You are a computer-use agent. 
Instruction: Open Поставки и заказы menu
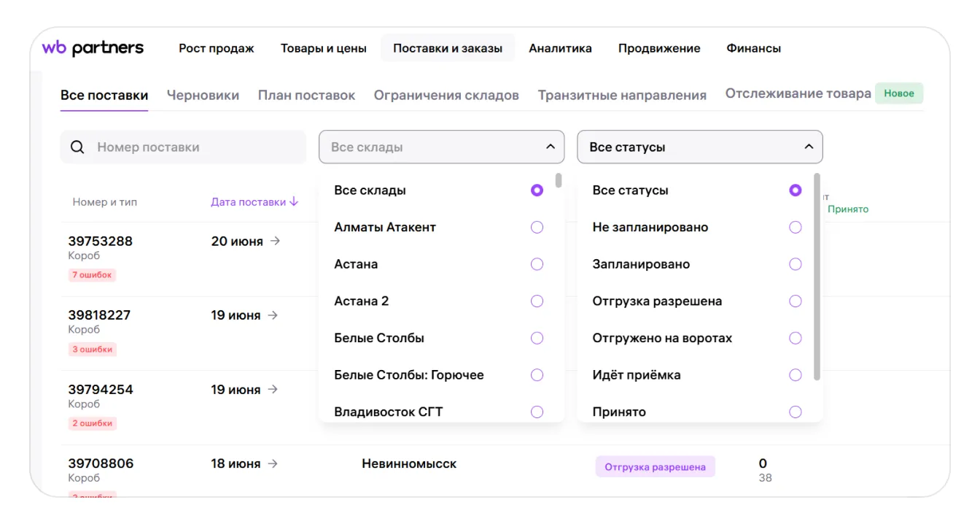(x=448, y=48)
